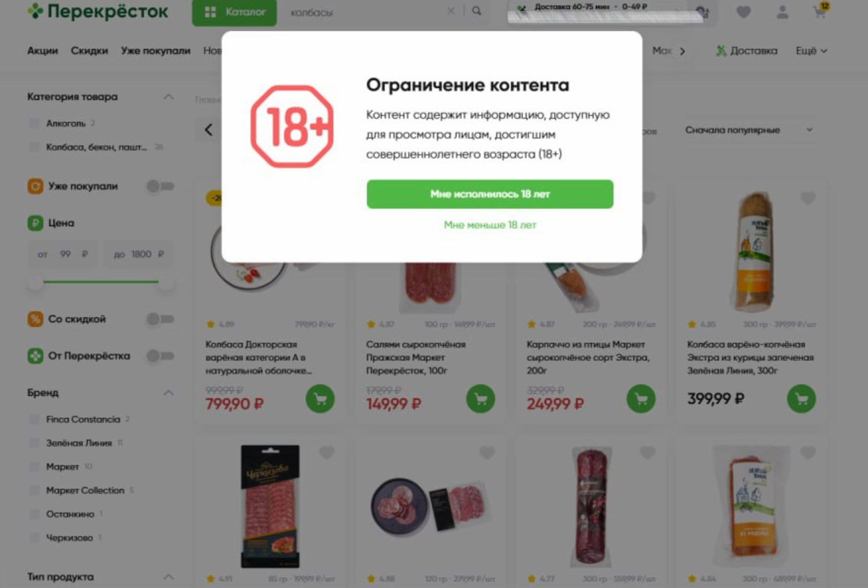Image resolution: width=868 pixels, height=588 pixels.
Task: Open the Скидки menu item
Action: coord(89,51)
